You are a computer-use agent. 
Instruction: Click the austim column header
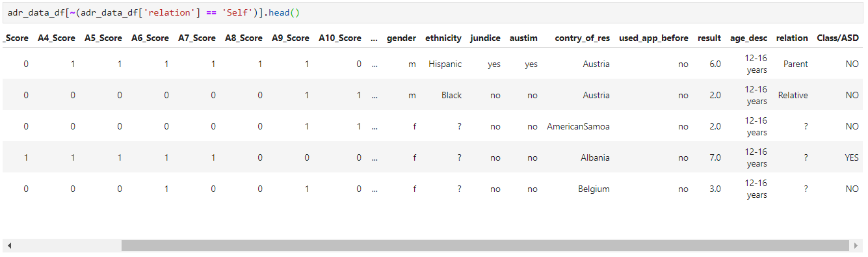click(x=523, y=38)
